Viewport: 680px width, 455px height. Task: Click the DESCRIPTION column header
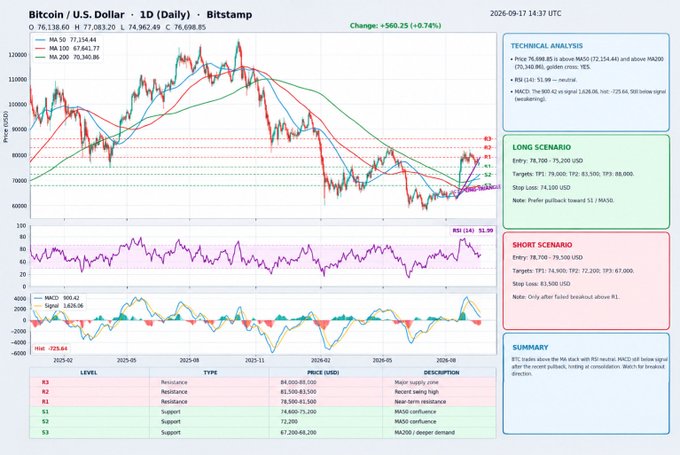click(x=441, y=373)
